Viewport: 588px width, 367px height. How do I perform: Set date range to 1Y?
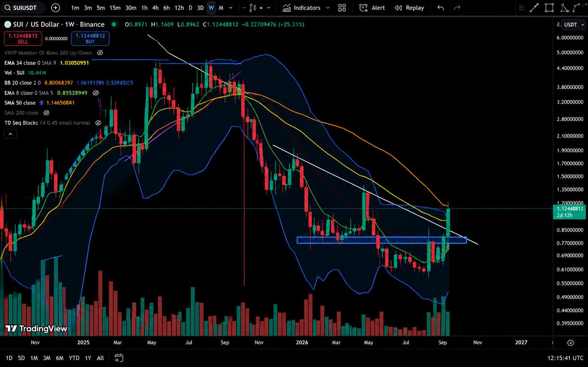click(x=88, y=358)
